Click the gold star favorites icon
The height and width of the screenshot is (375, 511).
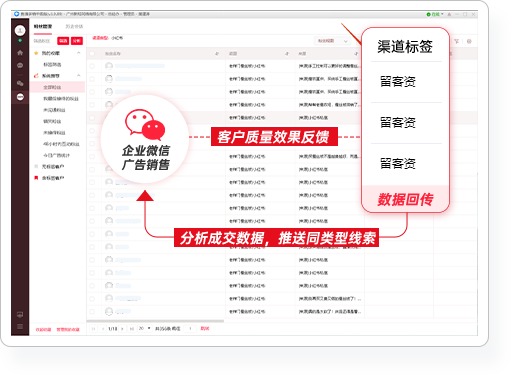click(x=36, y=53)
